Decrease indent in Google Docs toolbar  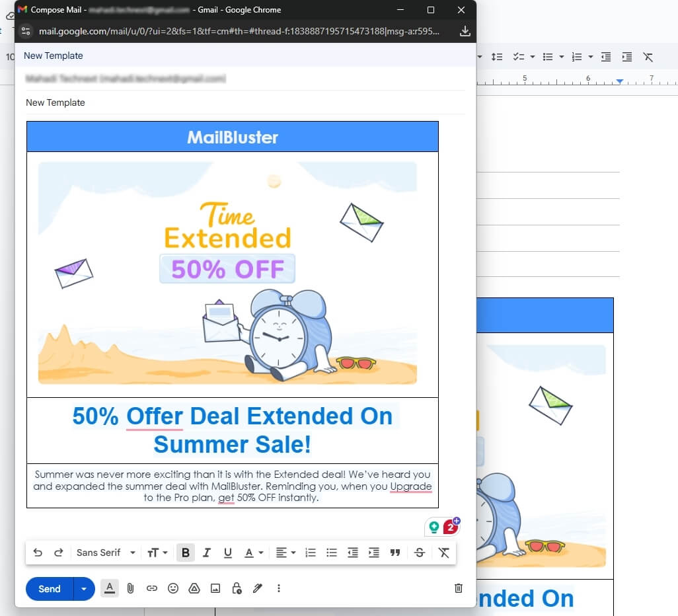click(606, 57)
